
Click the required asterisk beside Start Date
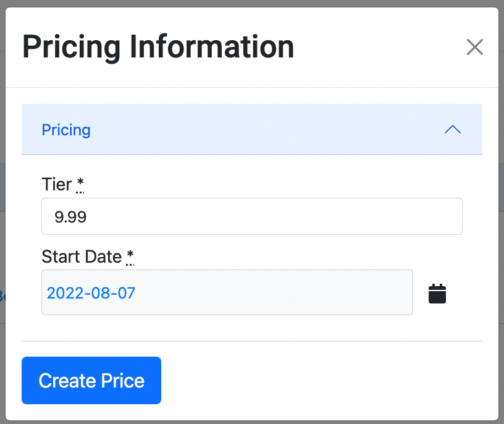click(130, 257)
